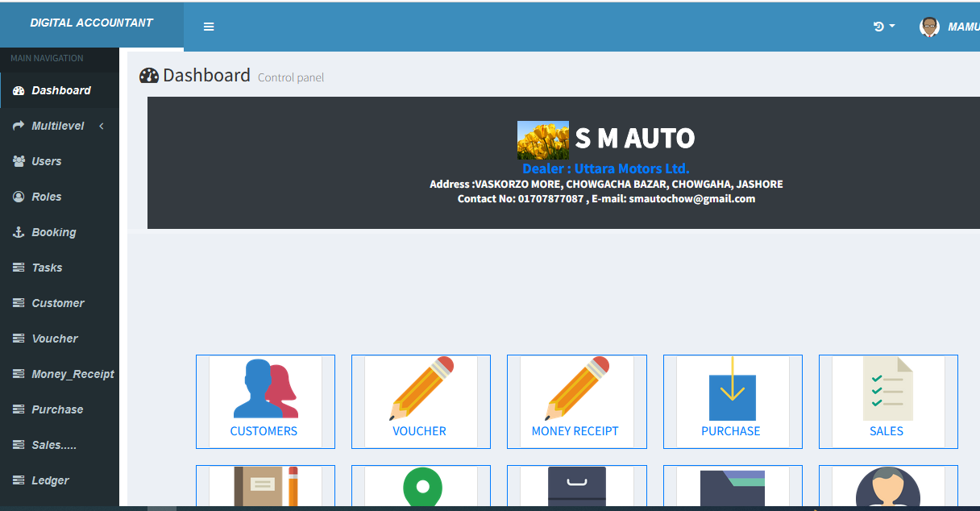
Task: Click the MAIN NAVIGATION header text
Action: pyautogui.click(x=47, y=58)
